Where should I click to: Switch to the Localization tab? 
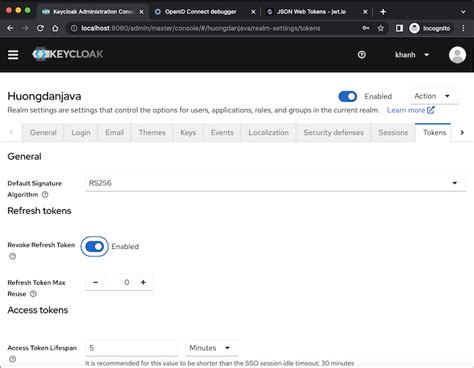click(268, 133)
